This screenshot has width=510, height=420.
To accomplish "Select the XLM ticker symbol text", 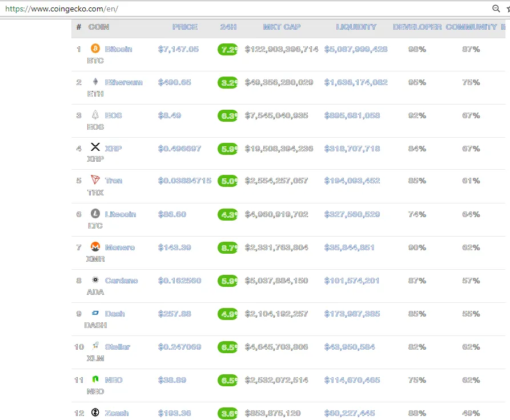I will pos(95,358).
